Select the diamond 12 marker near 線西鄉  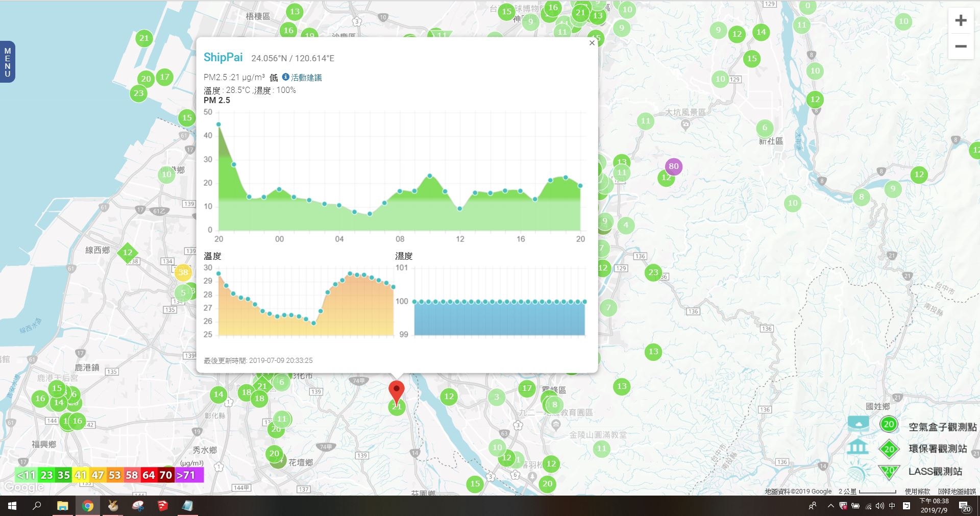[x=128, y=253]
